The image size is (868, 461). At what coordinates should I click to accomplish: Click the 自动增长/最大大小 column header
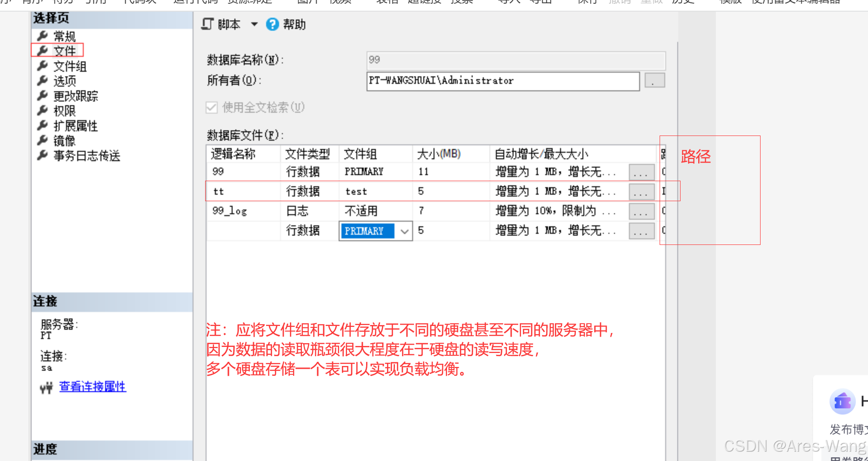(573, 154)
